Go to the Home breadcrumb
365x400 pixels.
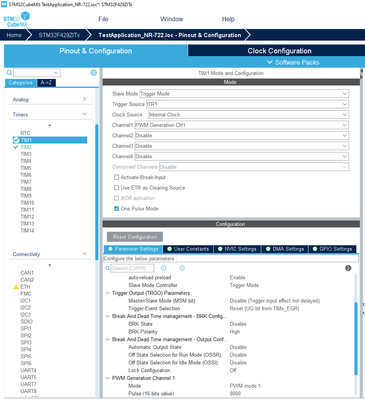pos(14,35)
